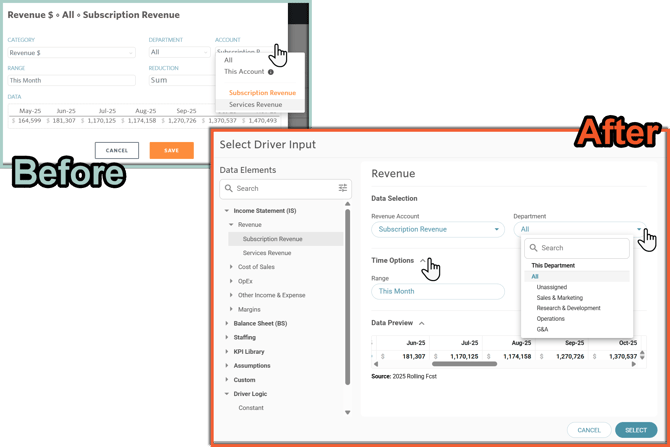Click the search icon in Department dropdown list
Screen dimensions: 670x447
tap(533, 248)
